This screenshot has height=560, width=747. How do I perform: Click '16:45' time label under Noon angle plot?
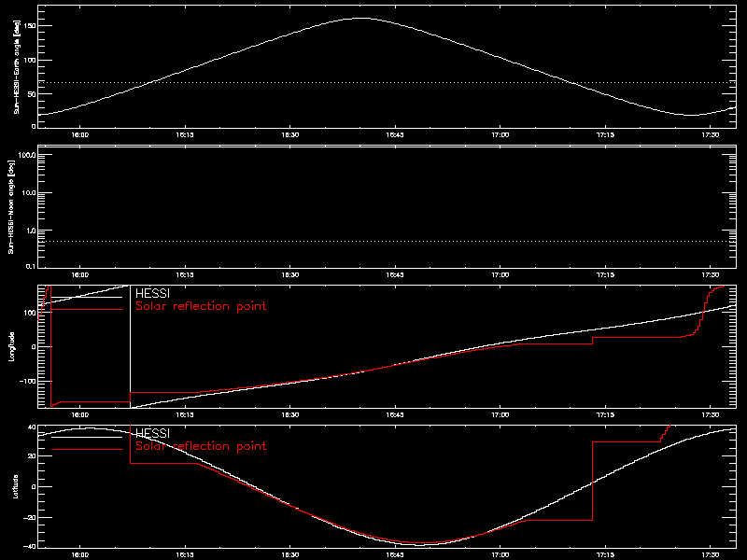coord(395,275)
